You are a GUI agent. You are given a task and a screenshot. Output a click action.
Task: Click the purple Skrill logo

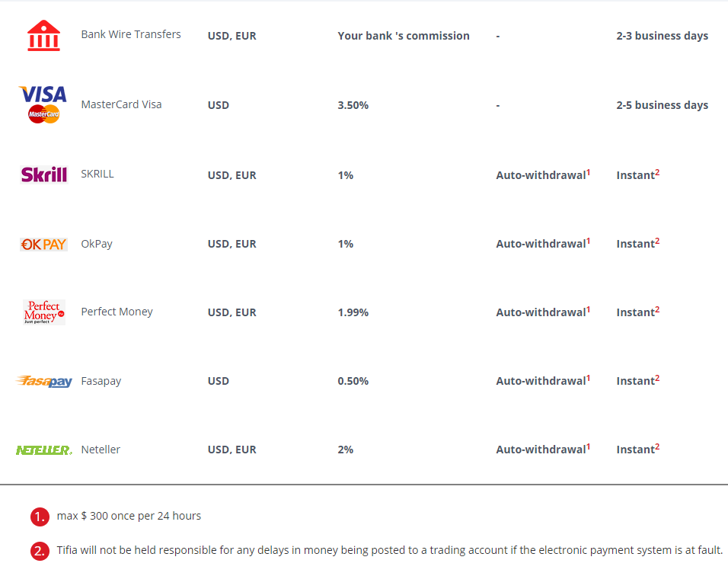(x=44, y=174)
